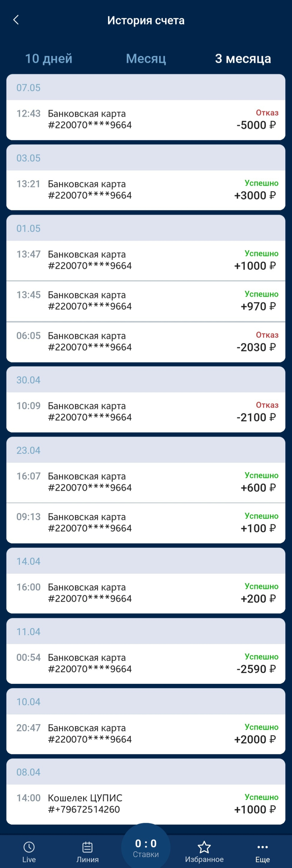Tap the -2100 ₽ declined entry on 30.04
Image resolution: width=292 pixels, height=868 pixels.
click(x=146, y=412)
